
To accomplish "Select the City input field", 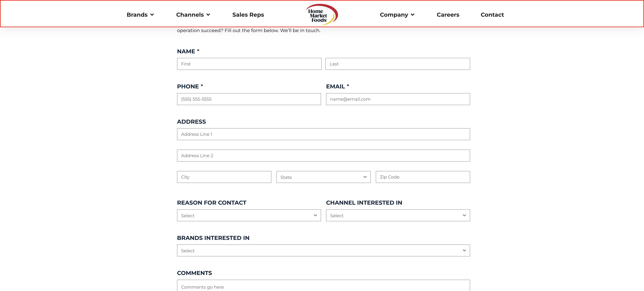I will coord(224,177).
